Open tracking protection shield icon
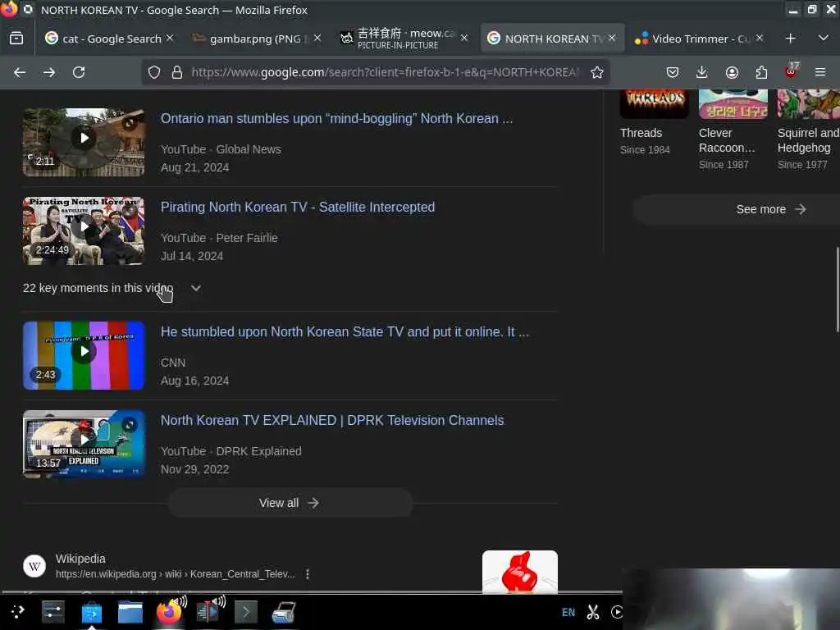 154,72
